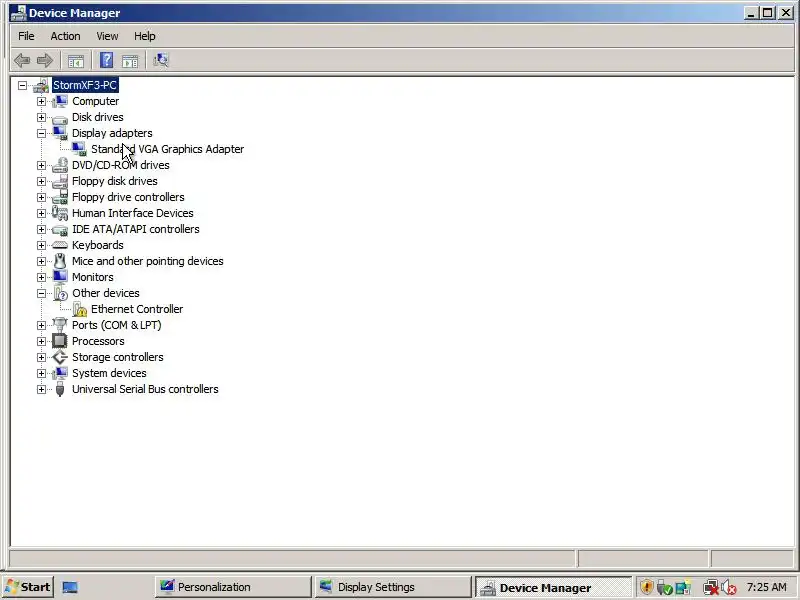Open Help via the blue question mark icon
Image resolution: width=800 pixels, height=600 pixels.
tap(106, 61)
